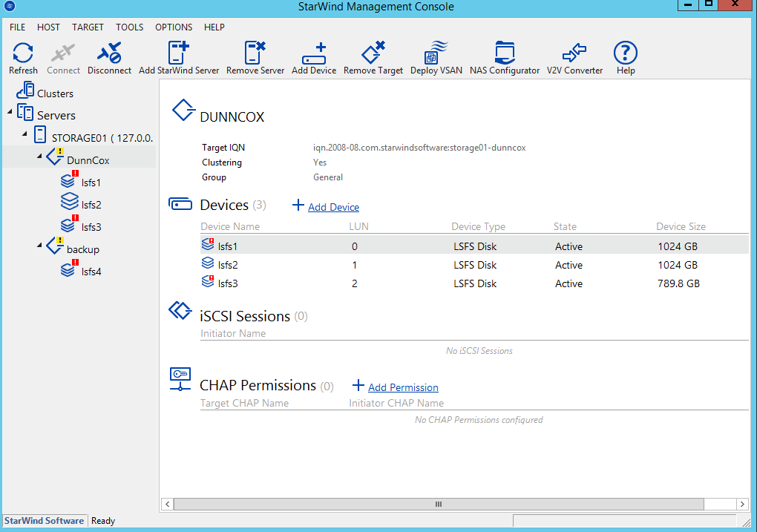
Task: Click horizontal scrollbar right arrow
Action: 742,504
